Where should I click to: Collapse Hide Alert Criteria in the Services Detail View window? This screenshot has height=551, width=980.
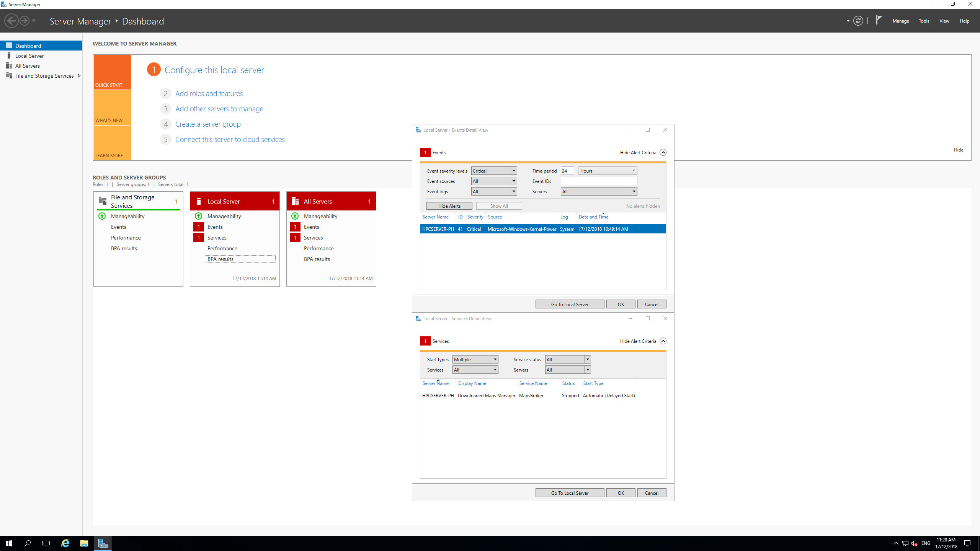[663, 341]
